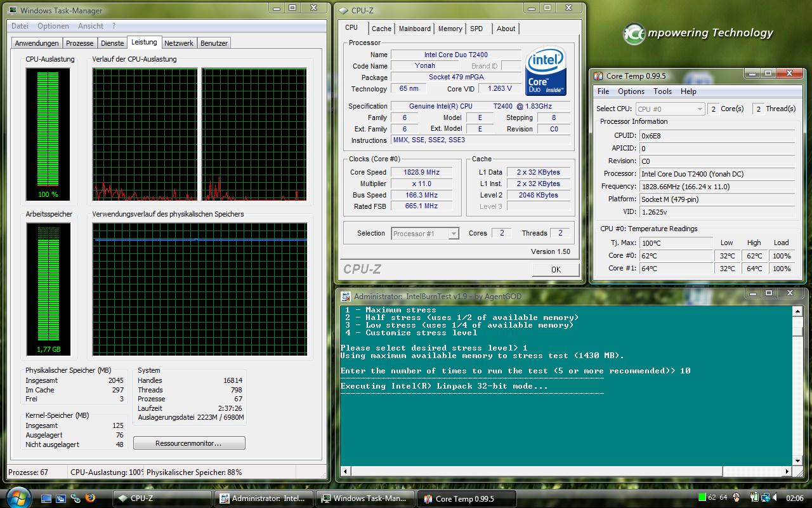Screen dimensions: 812x508
Task: Switch to Netzwerk tab
Action: (179, 43)
